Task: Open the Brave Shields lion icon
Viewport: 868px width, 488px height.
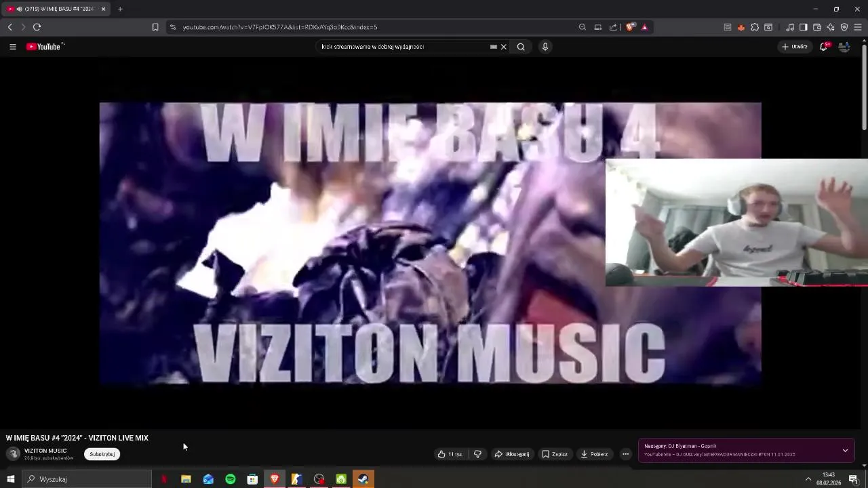Action: [x=631, y=27]
